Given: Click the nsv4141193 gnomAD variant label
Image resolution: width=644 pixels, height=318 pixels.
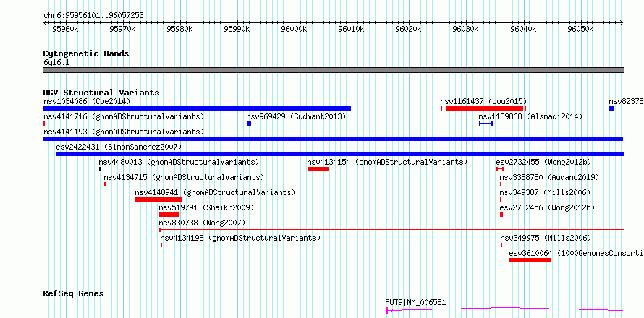Looking at the screenshot, I should click(x=124, y=132).
